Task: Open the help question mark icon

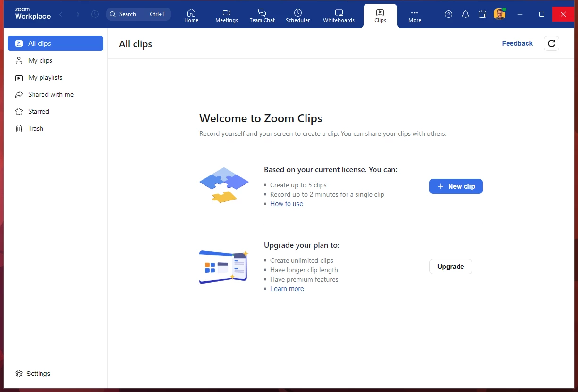Action: 449,14
